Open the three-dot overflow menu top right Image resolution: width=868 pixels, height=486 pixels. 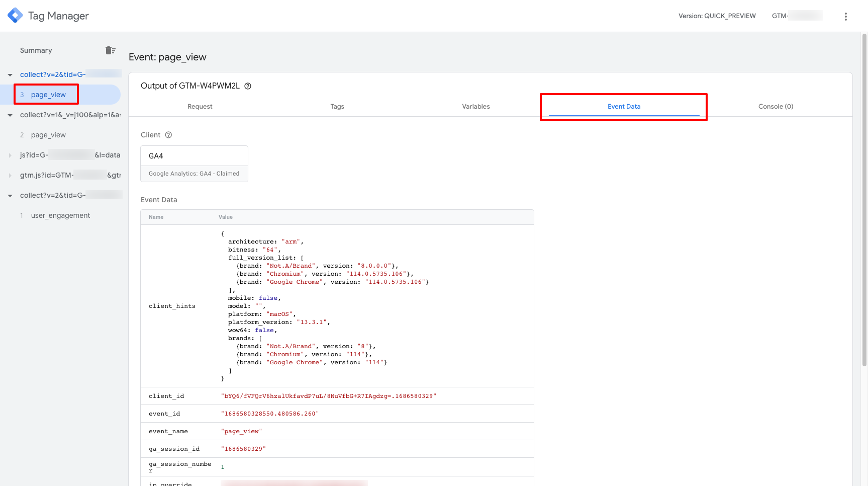point(846,16)
